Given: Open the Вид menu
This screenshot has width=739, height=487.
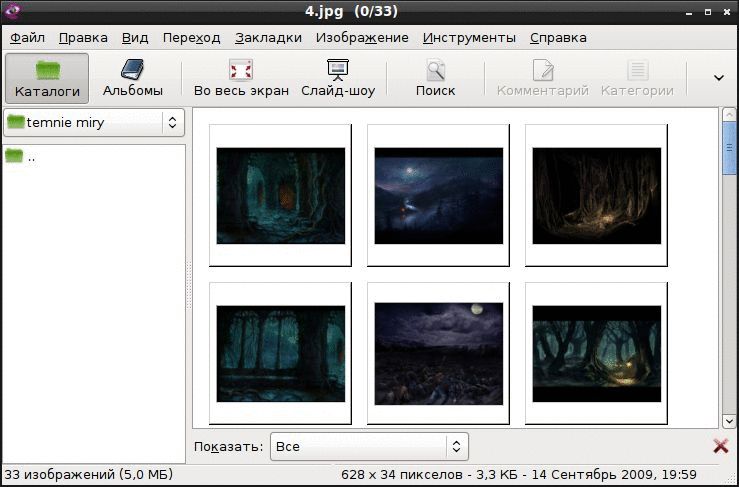Looking at the screenshot, I should [135, 38].
